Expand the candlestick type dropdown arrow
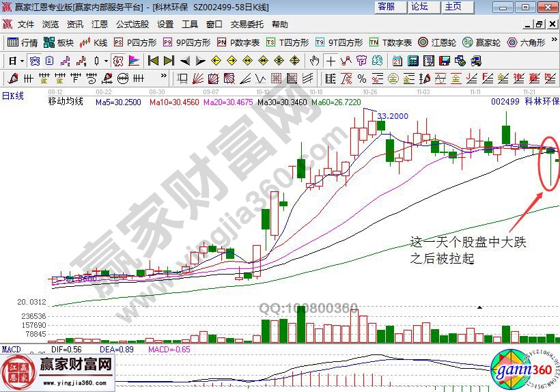Viewport: 560px width, 392px height. [105, 60]
